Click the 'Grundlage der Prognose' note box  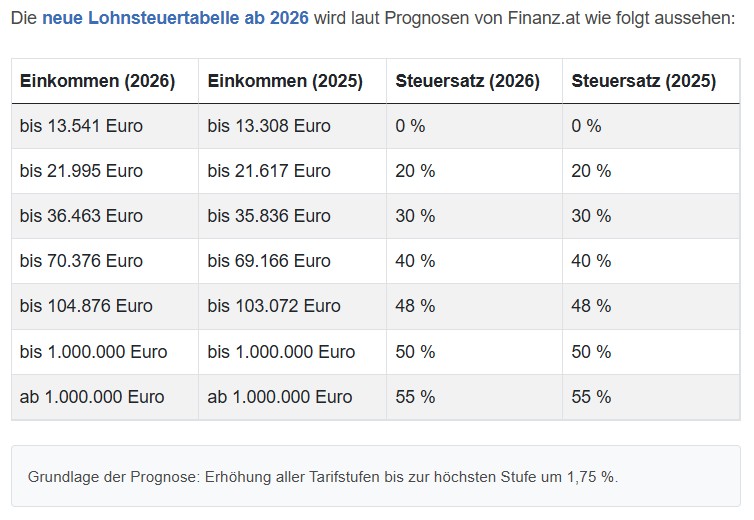point(376,476)
